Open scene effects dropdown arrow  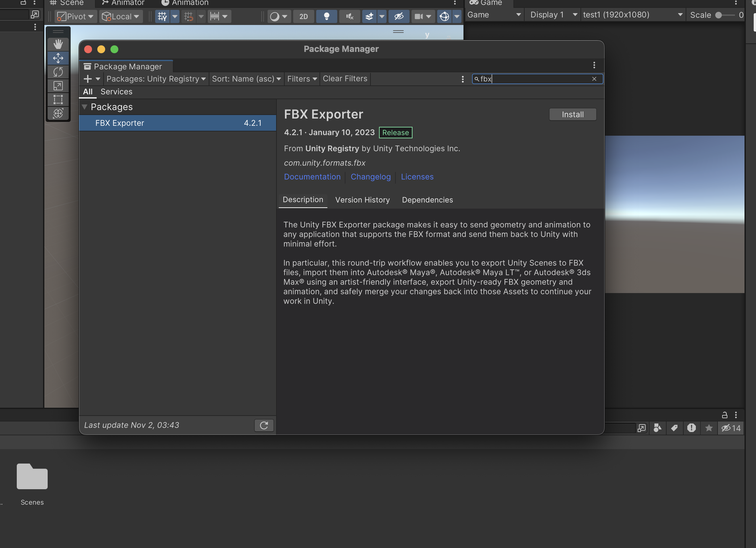coord(382,16)
